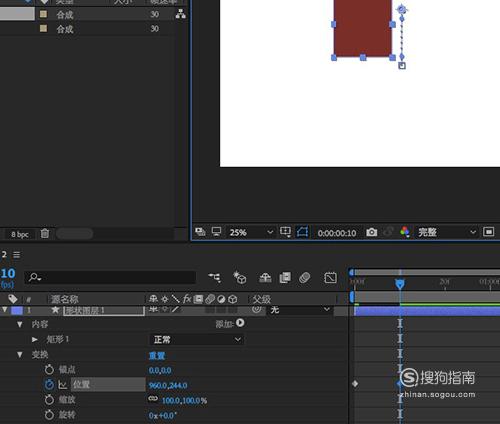Click the 0:00:00:10 viewer timecode
Viewport: 500px width, 424px height.
(x=337, y=233)
